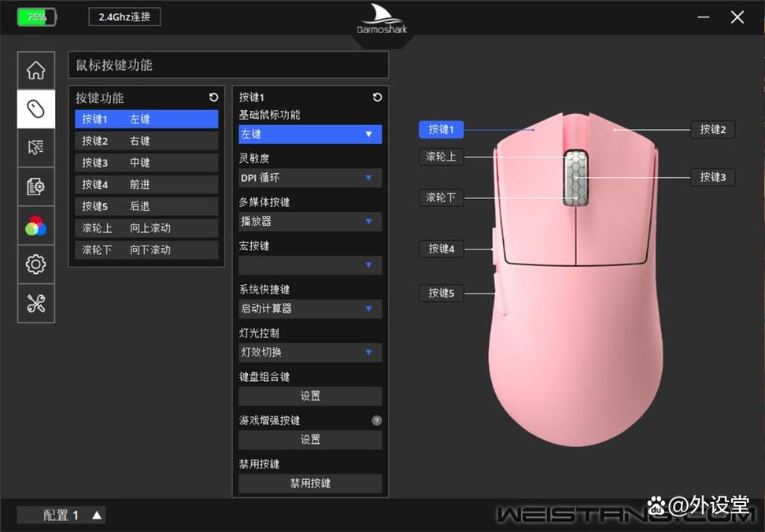Expand the 基础鼠标功能 左键 dropdown
This screenshot has width=765, height=532.
310,135
